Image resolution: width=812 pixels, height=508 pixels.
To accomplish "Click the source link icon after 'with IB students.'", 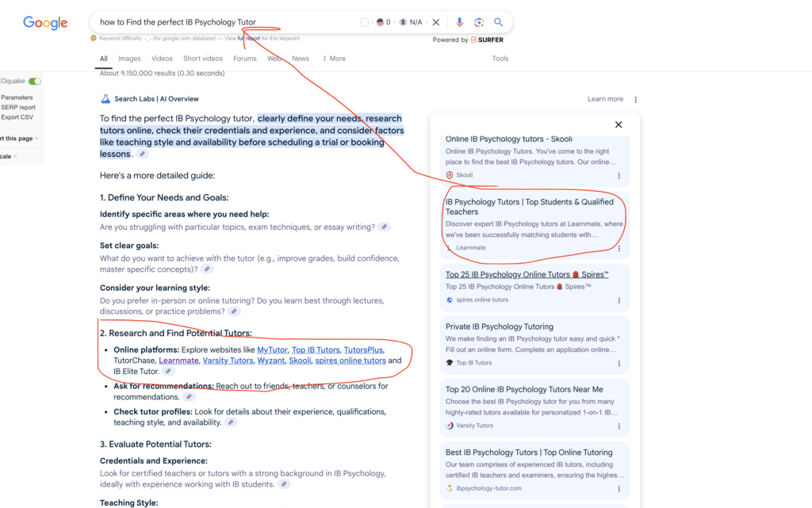I will tap(284, 484).
